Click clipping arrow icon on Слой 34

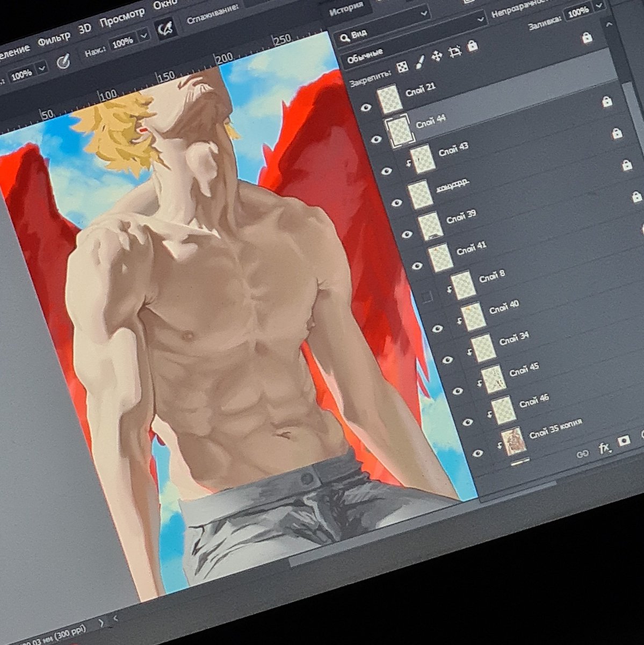tap(469, 352)
